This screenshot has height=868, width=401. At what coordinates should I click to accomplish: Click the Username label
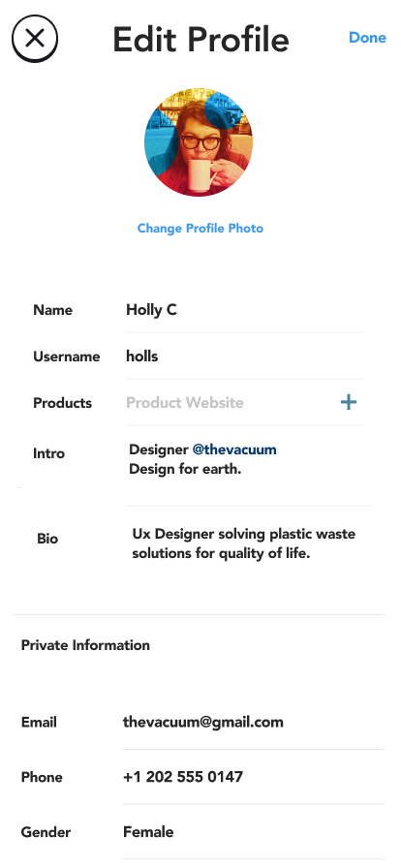tap(67, 356)
